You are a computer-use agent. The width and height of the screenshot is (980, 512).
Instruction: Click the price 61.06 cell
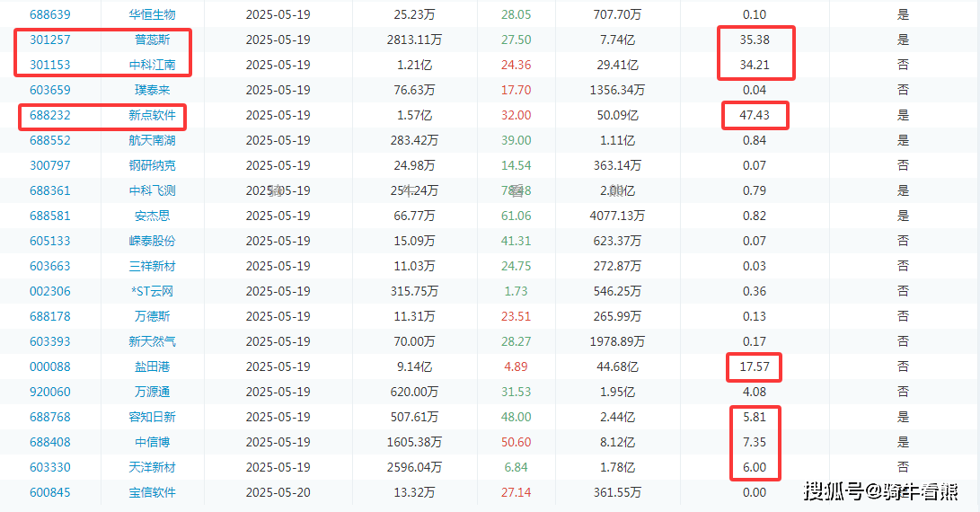516,216
